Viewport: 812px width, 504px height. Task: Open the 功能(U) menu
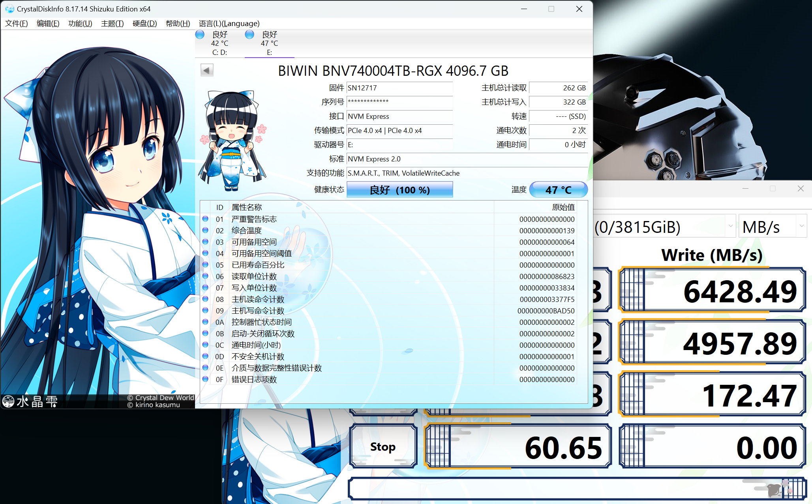pos(80,24)
